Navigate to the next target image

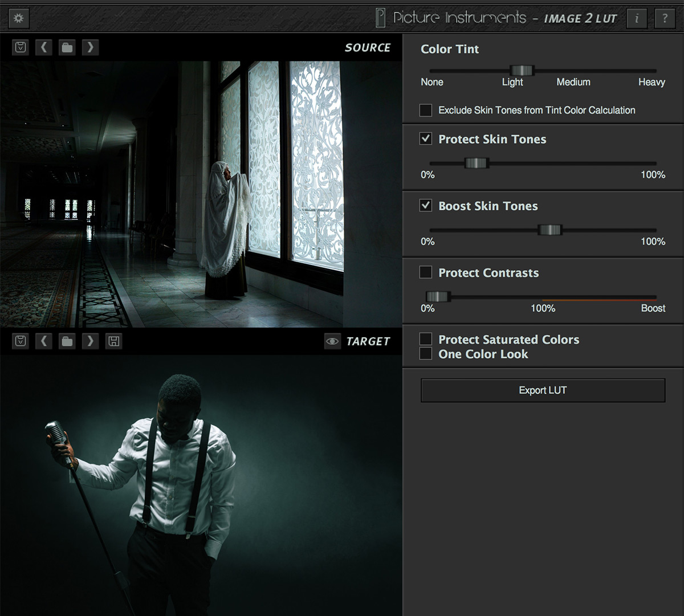(x=90, y=341)
